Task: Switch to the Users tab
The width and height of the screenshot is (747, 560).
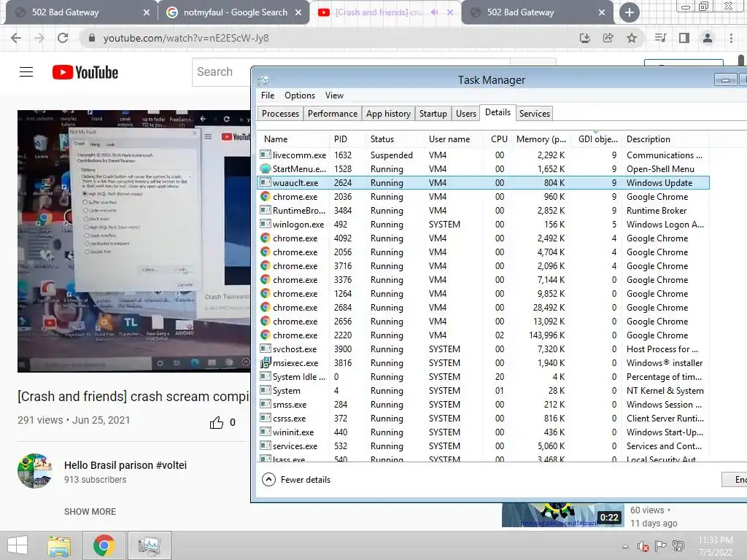Action: click(x=466, y=113)
